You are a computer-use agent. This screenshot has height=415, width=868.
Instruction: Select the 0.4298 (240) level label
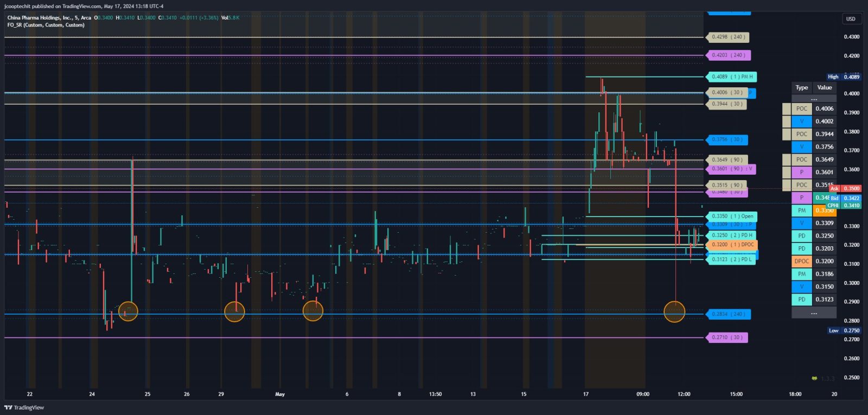click(x=727, y=37)
